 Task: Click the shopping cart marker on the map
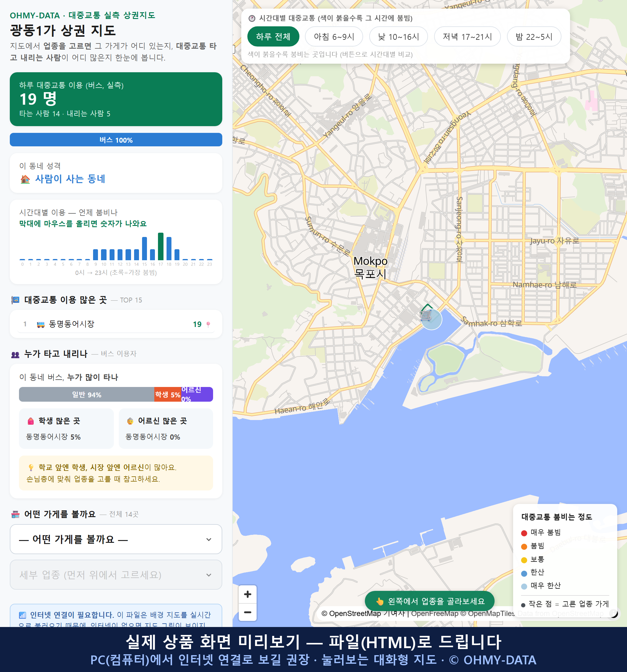point(426,315)
